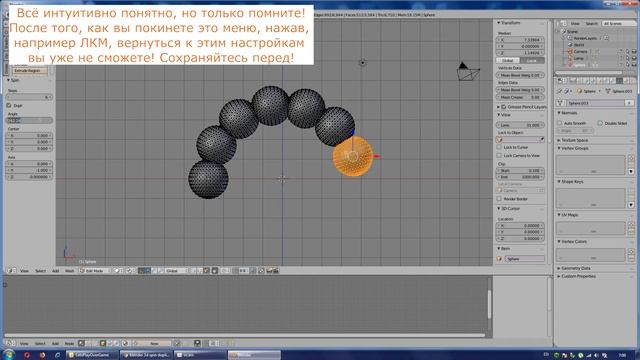The width and height of the screenshot is (640, 360).
Task: Click the OpenGL render image icon
Action: [x=269, y=271]
